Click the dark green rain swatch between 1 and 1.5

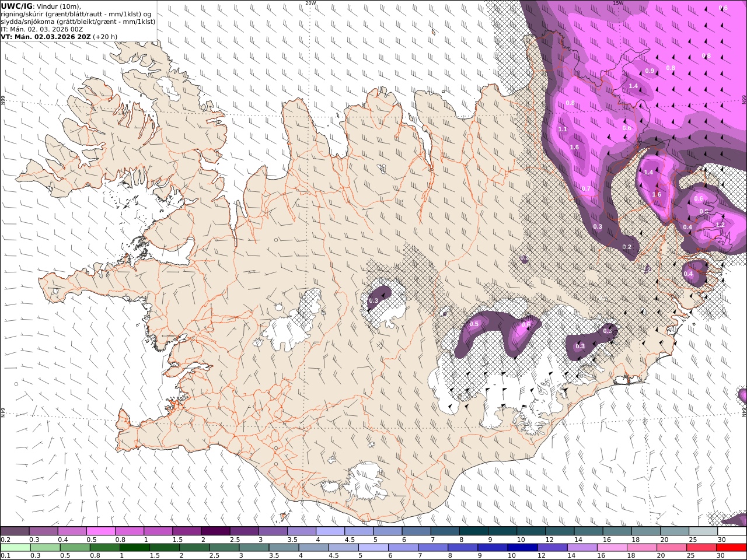pos(134,548)
